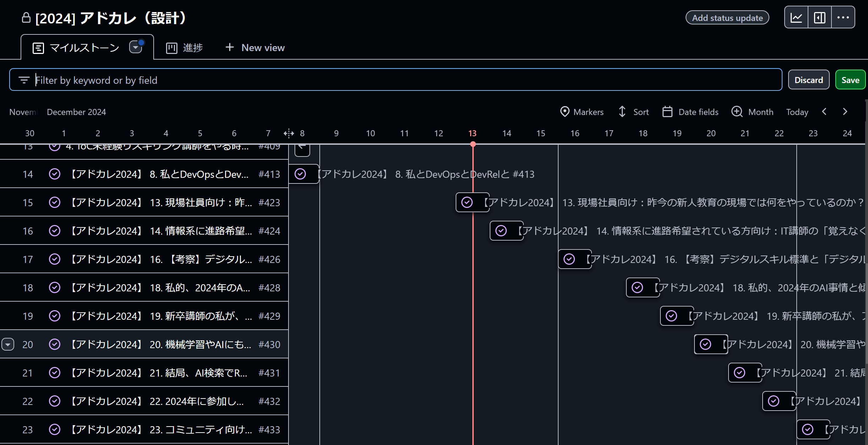
Task: Open the project details side panel icon
Action: pos(819,17)
